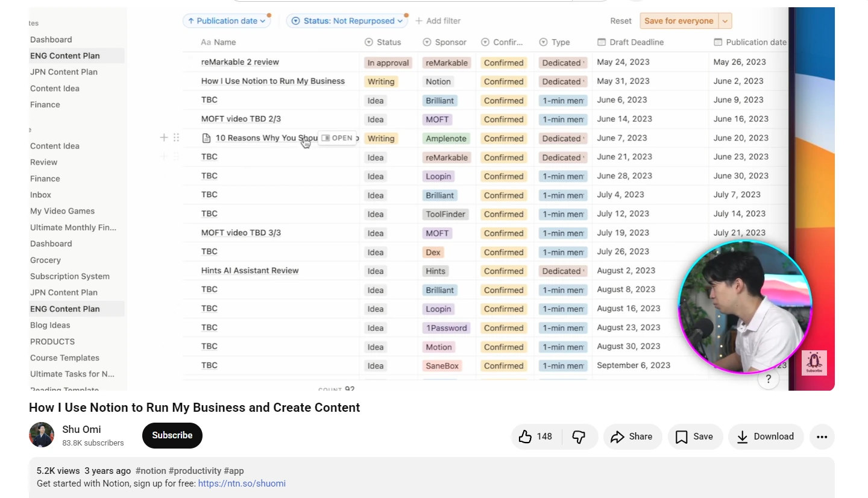Image resolution: width=868 pixels, height=498 pixels.
Task: Click the presenter webcam circle in video
Action: 745,307
